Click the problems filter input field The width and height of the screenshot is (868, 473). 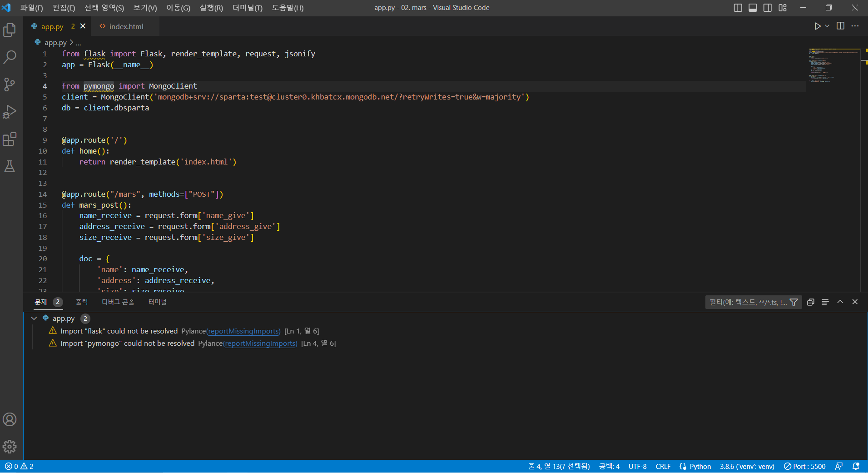coord(747,302)
